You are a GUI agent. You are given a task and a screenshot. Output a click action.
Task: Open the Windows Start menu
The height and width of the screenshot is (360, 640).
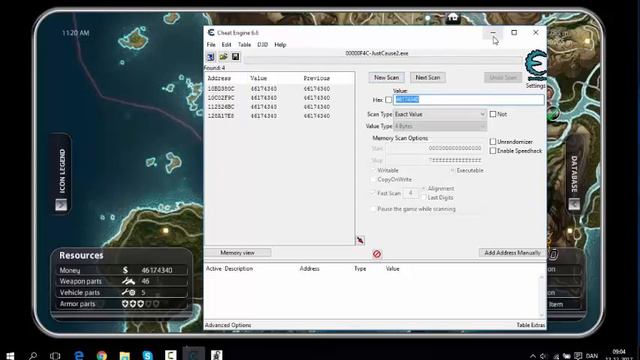10,356
